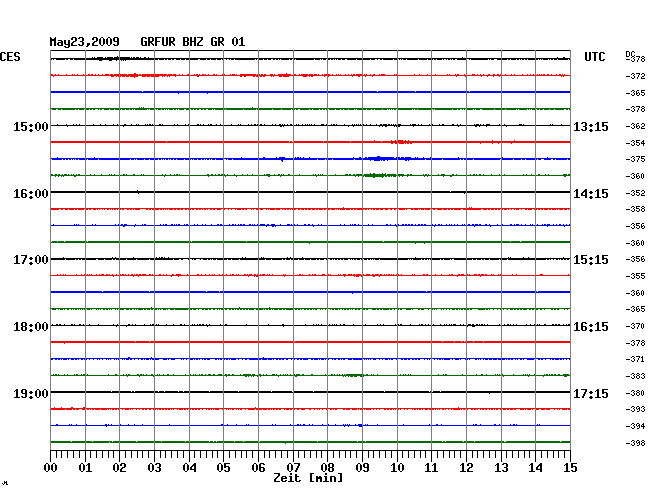Pick the 14 minute tick label on axis
Image resolution: width=650 pixels, height=494 pixels.
[535, 468]
